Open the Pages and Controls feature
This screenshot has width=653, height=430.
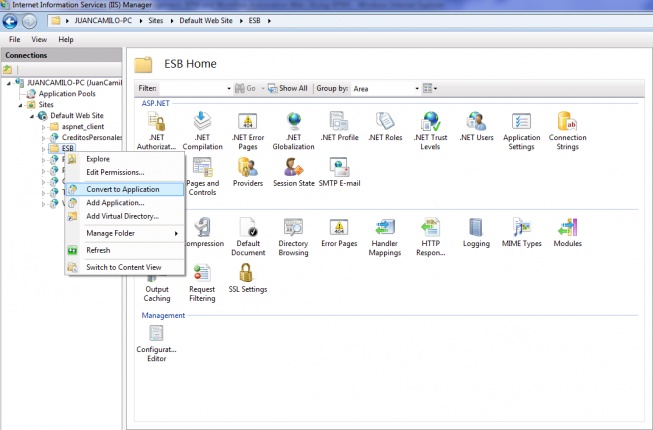click(202, 177)
